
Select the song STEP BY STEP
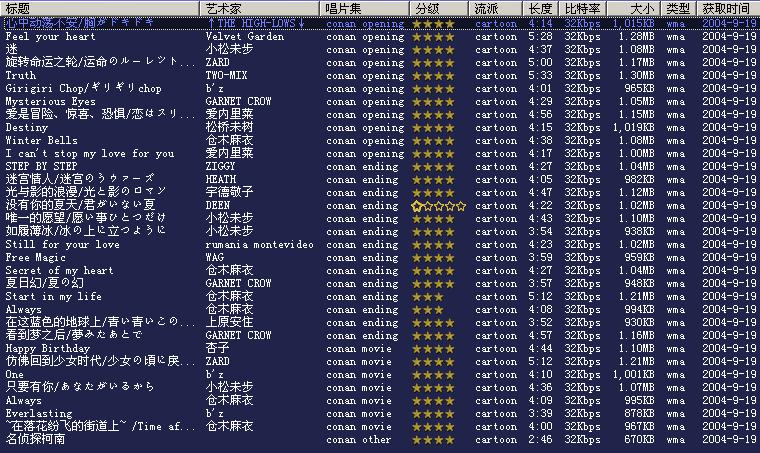(x=41, y=167)
